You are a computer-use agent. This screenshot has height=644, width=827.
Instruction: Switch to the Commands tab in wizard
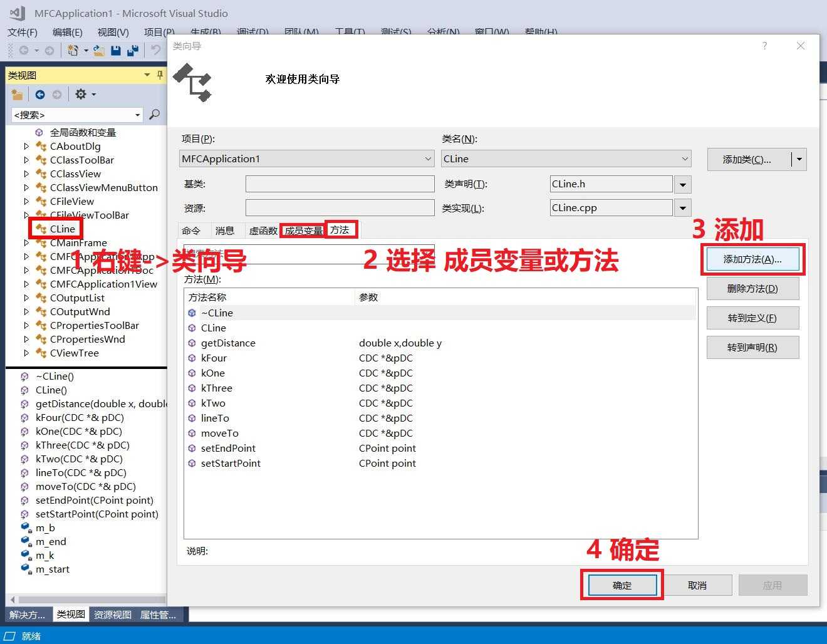[191, 231]
